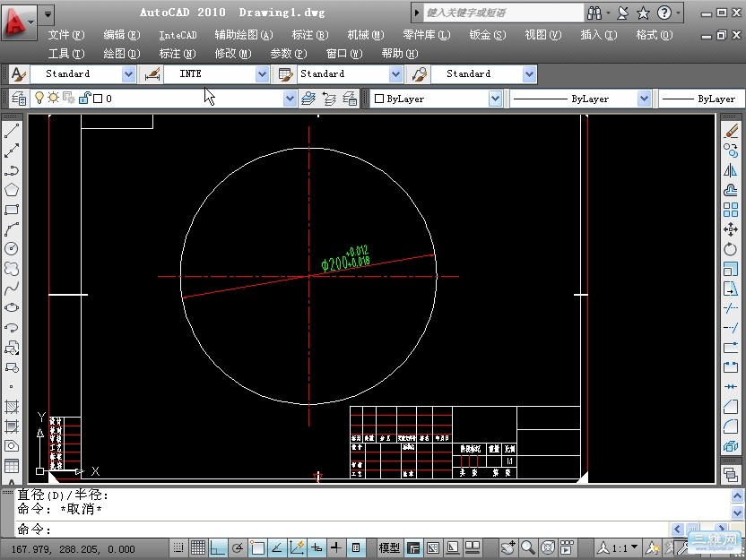Select the Fillet tool
746x560 pixels.
click(x=731, y=426)
